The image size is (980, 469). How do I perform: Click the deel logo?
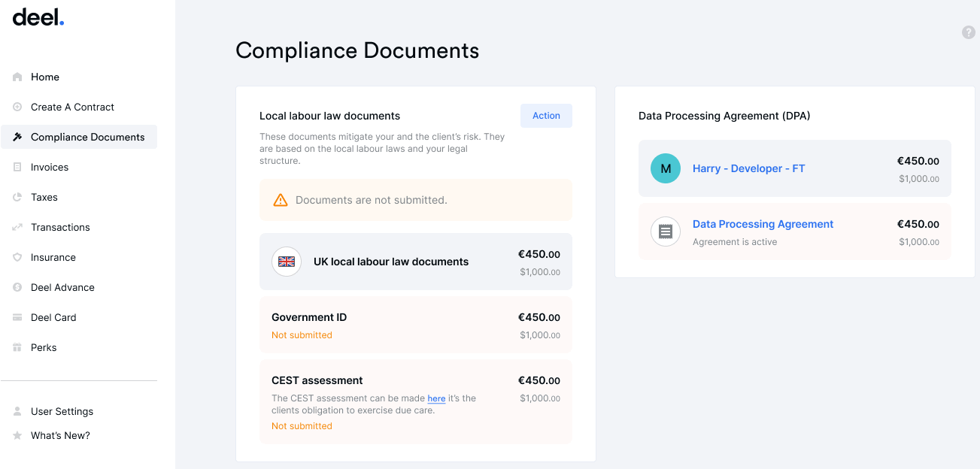pos(38,17)
